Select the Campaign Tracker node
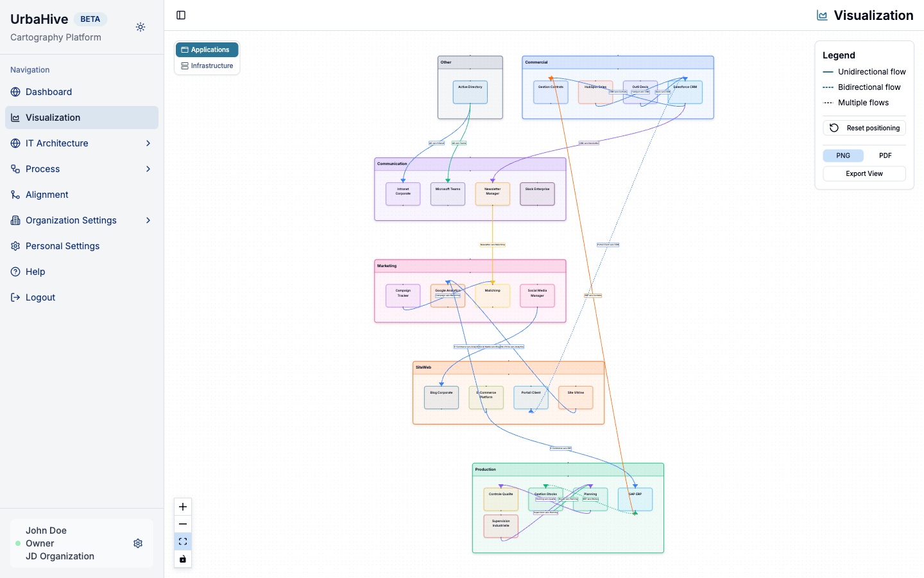 click(403, 296)
